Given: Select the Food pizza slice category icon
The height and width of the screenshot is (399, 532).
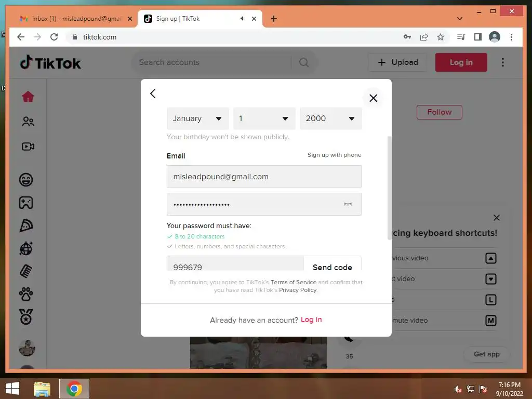Looking at the screenshot, I should [26, 225].
